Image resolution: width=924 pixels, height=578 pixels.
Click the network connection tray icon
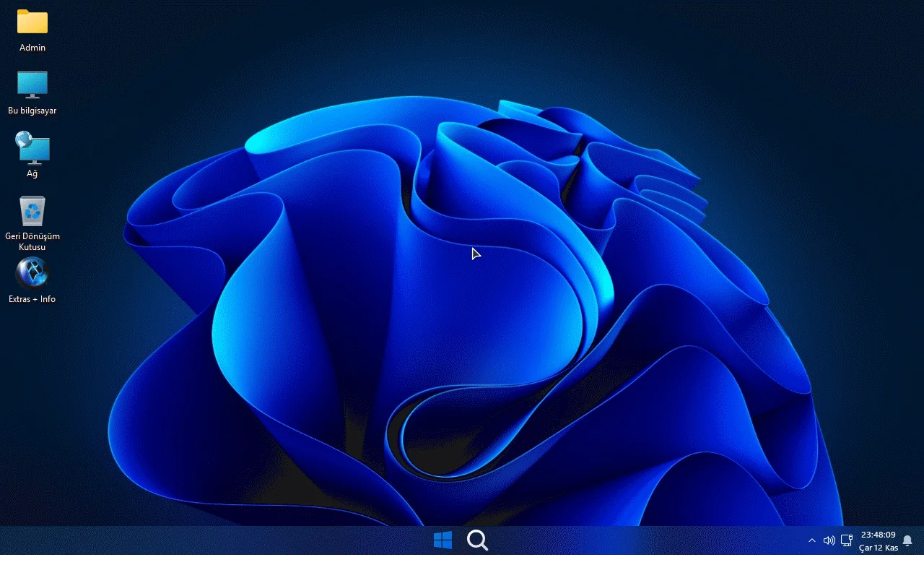(x=845, y=540)
